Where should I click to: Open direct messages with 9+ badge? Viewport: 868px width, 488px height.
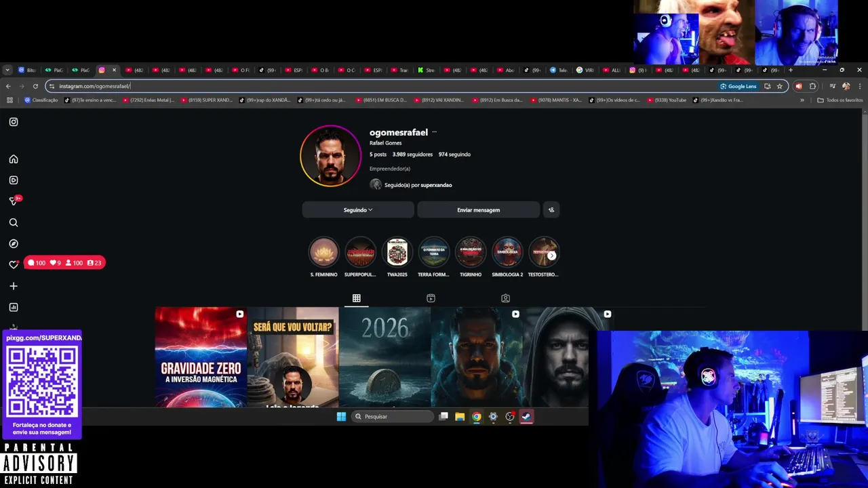click(14, 201)
